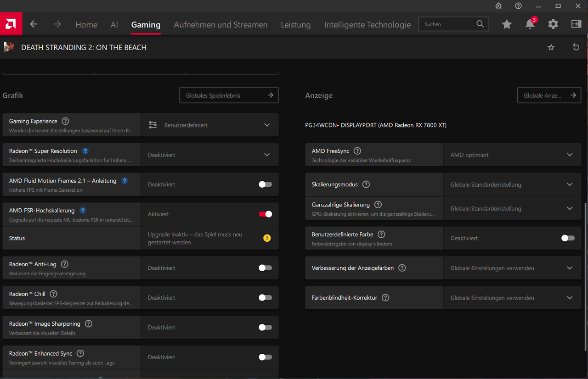This screenshot has height=379, width=588.
Task: Show help for Ganzzahlige Skalierung
Action: click(378, 205)
